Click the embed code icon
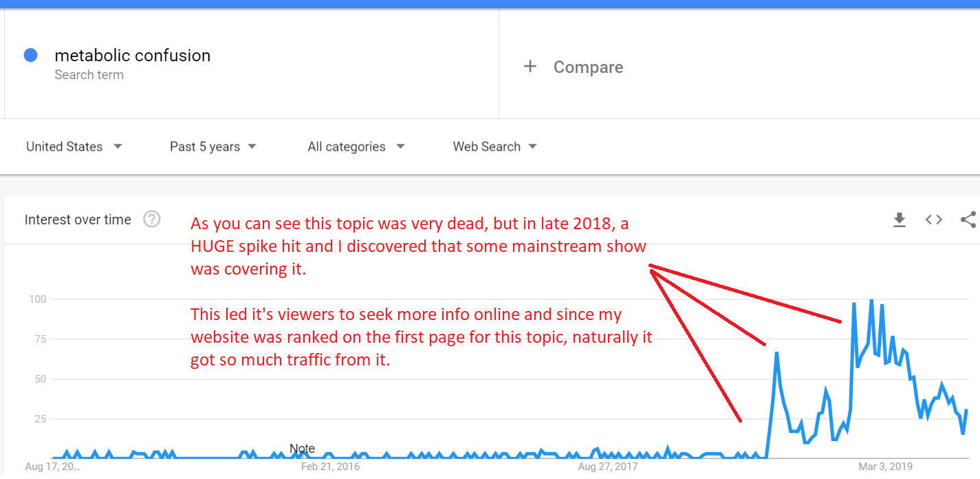The height and width of the screenshot is (479, 980). pos(933,220)
